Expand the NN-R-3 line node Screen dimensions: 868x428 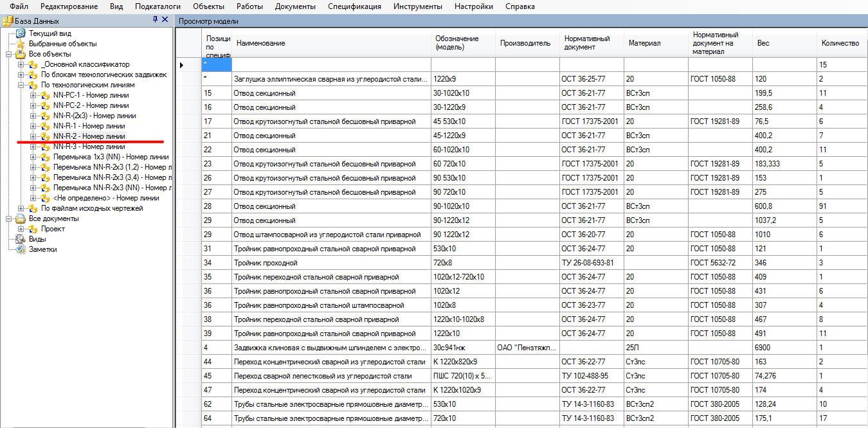pyautogui.click(x=33, y=147)
